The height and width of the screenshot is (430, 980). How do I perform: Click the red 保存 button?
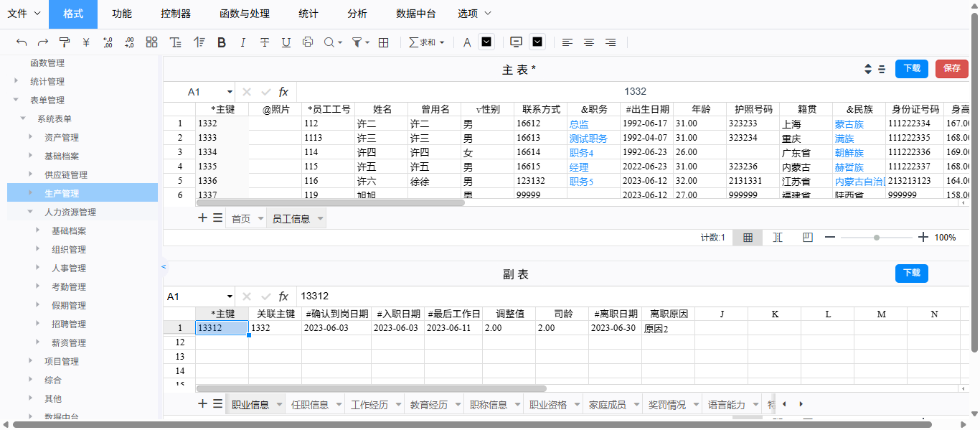[952, 68]
